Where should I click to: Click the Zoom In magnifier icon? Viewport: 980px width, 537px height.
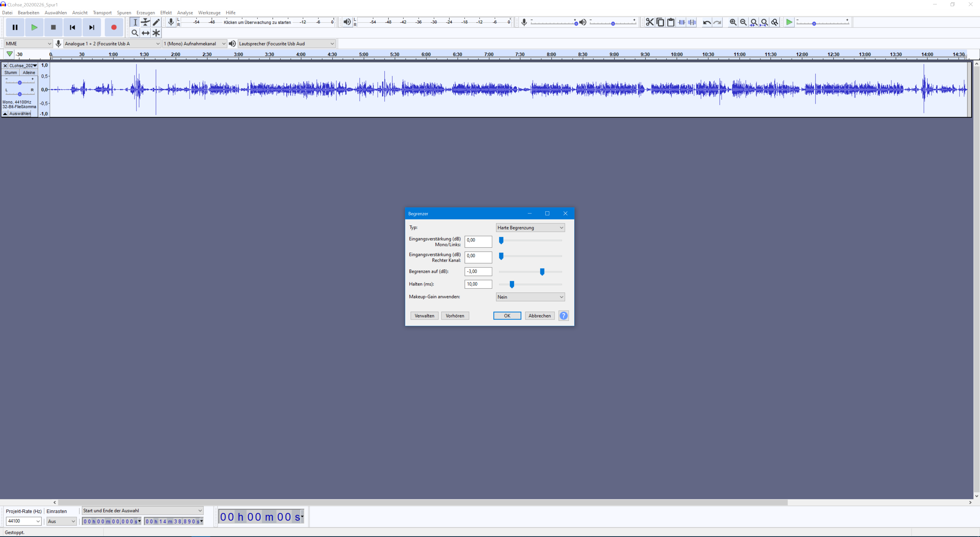[x=733, y=22]
